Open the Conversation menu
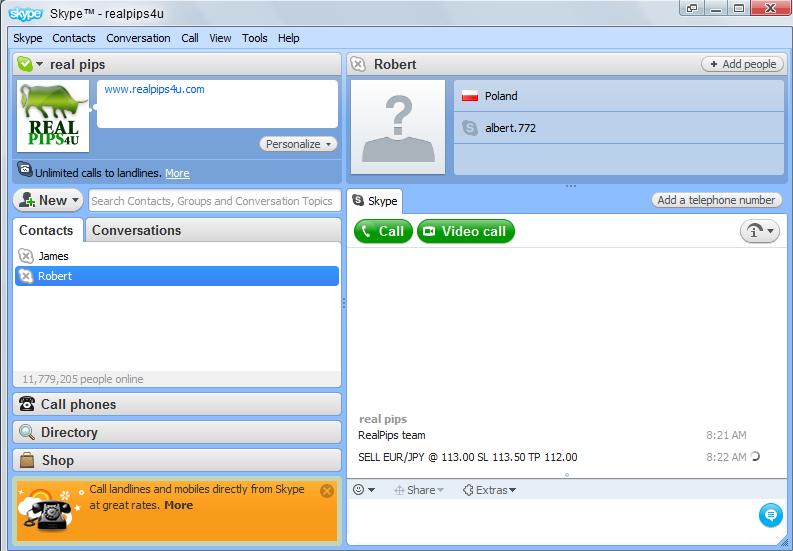793x551 pixels. coord(138,38)
